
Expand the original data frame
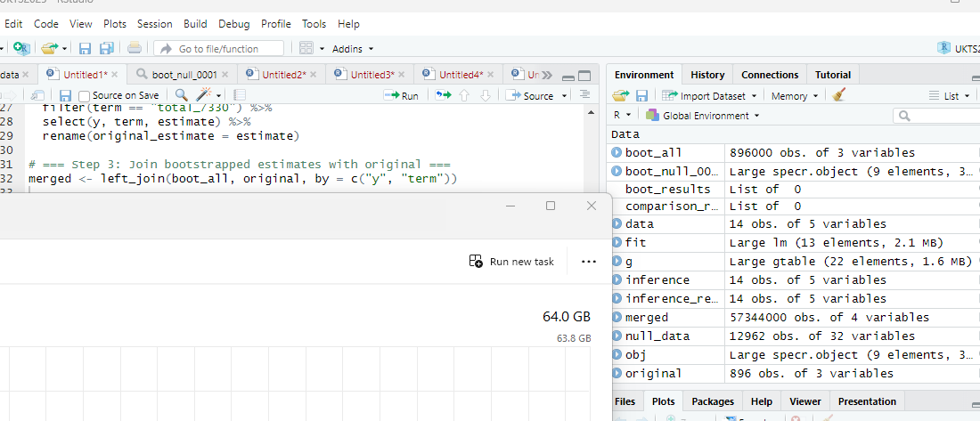617,374
